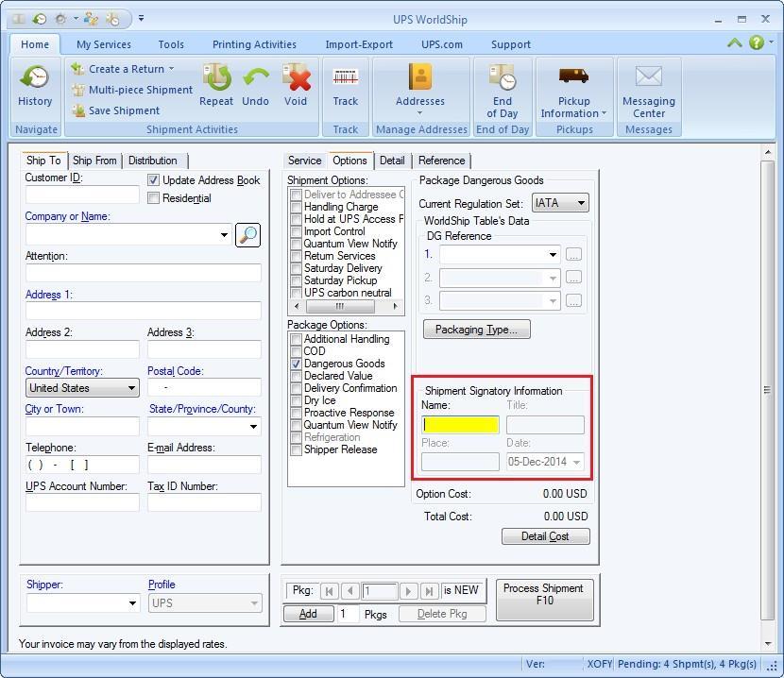This screenshot has width=784, height=678.
Task: Click the Packaging Type button
Action: tap(476, 330)
